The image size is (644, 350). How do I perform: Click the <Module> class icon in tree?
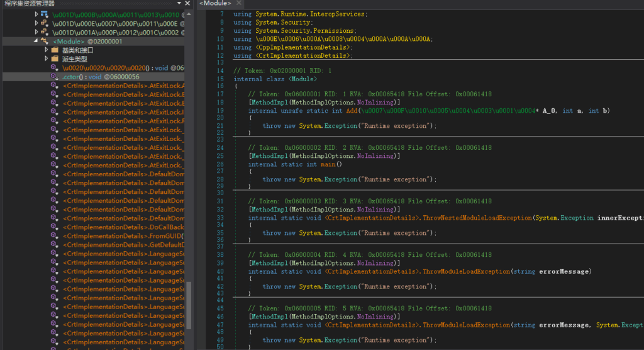45,42
